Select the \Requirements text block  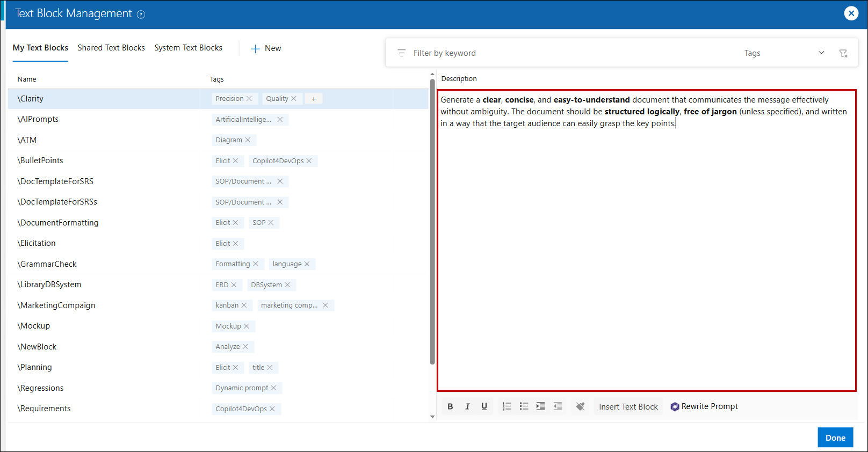pos(44,409)
